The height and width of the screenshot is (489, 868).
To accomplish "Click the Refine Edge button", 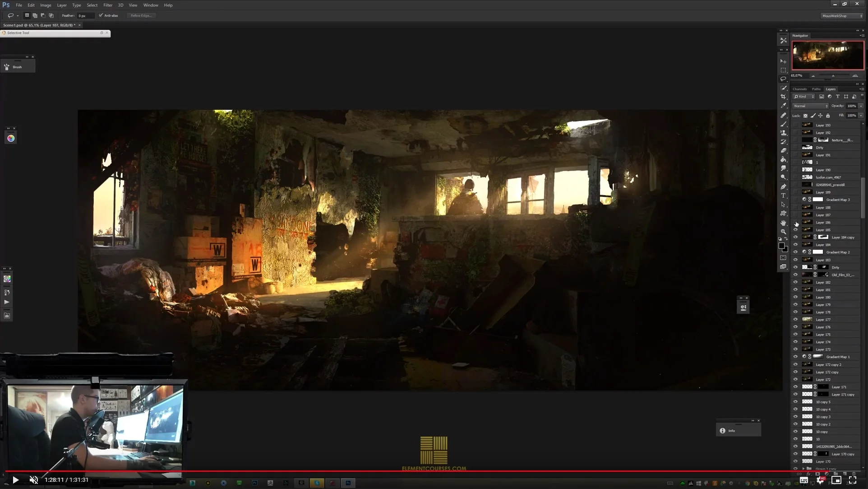I will [x=141, y=15].
